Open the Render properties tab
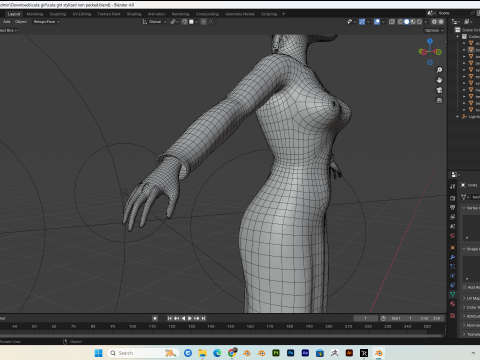Image resolution: width=480 pixels, height=360 pixels. click(452, 198)
